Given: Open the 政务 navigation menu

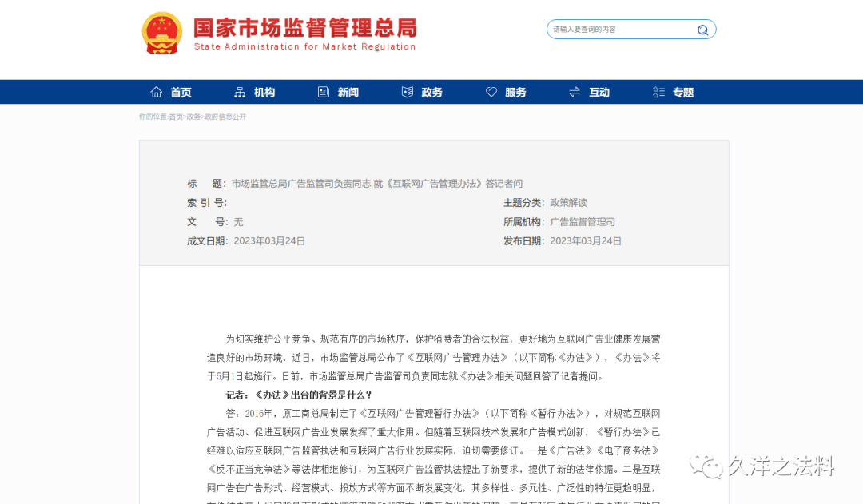Looking at the screenshot, I should coord(431,91).
